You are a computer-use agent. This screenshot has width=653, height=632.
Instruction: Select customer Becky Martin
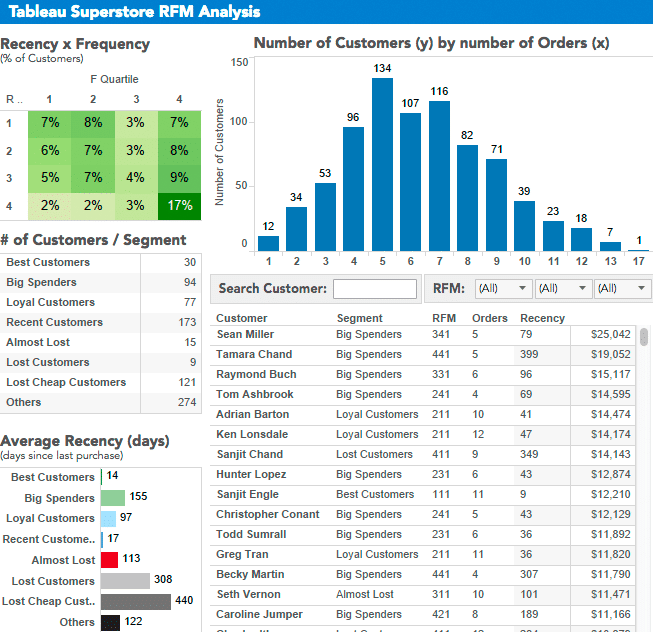pyautogui.click(x=250, y=574)
